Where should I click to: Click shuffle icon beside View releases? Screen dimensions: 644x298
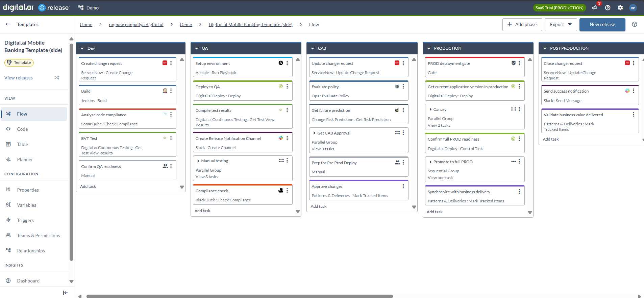coord(57,78)
